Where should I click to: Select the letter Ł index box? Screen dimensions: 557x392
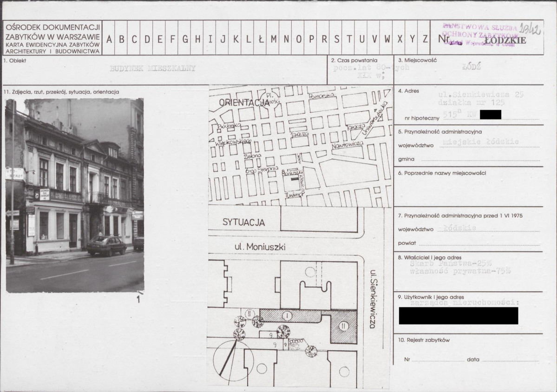(x=261, y=39)
